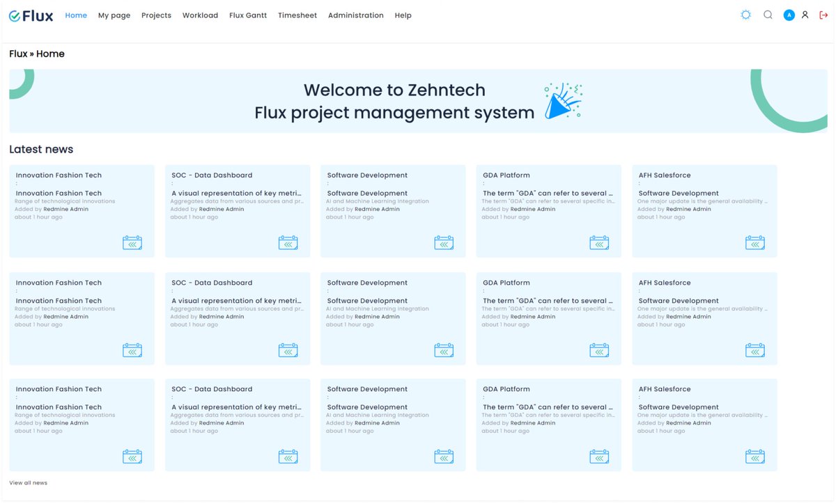Click 'Redmine Admin' author on top-row AFH Salesforce card
Image resolution: width=836 pixels, height=504 pixels.
(688, 209)
